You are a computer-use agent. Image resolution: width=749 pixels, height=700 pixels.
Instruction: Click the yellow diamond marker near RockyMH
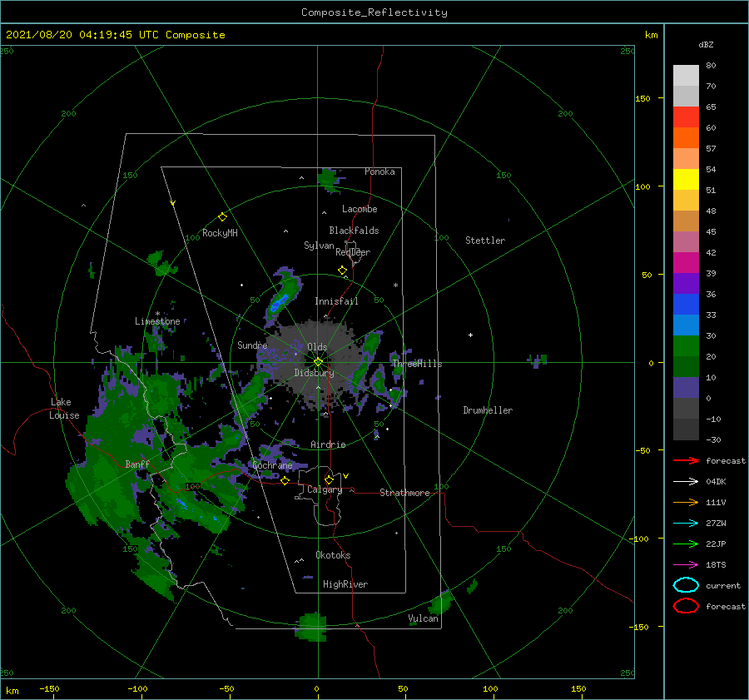222,217
